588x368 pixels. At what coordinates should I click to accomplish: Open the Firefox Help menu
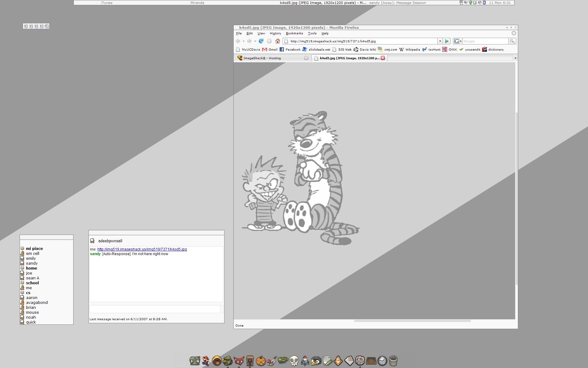coord(325,33)
